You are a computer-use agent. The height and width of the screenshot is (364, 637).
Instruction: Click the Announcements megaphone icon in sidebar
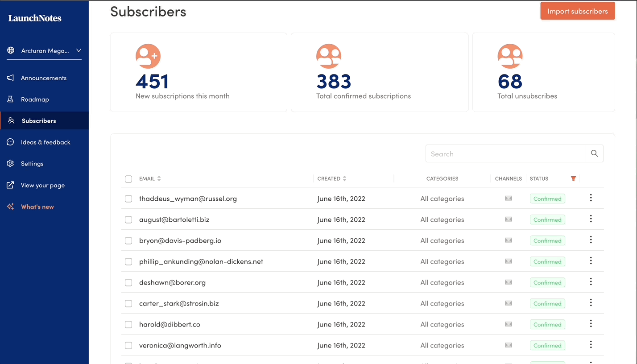point(11,78)
